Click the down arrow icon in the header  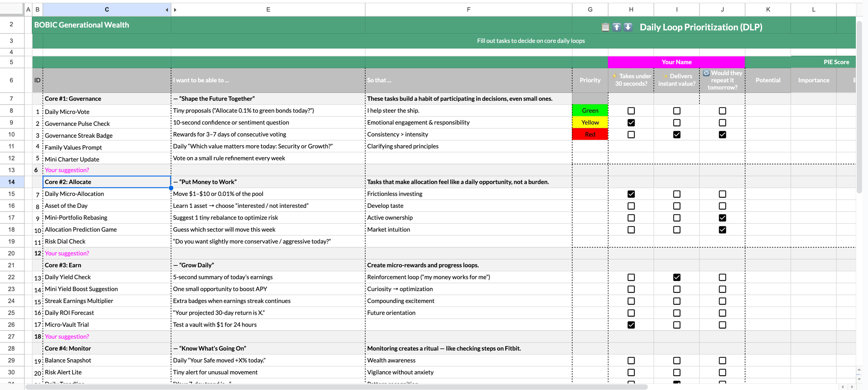point(628,27)
